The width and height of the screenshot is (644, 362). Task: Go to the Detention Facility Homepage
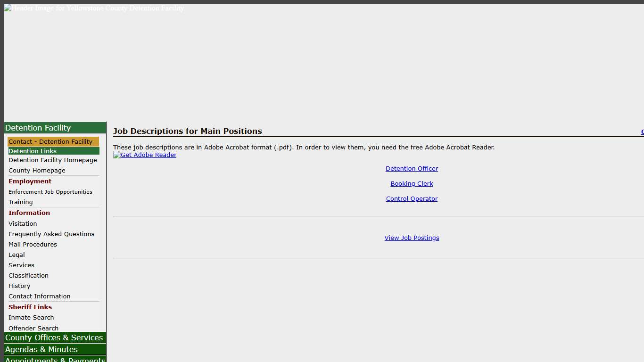(x=53, y=160)
